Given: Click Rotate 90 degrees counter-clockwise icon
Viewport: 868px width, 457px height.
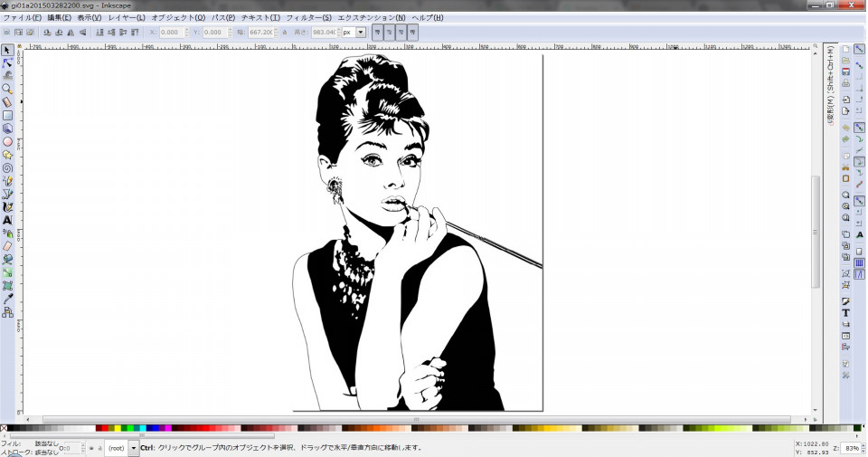Looking at the screenshot, I should click(x=47, y=33).
